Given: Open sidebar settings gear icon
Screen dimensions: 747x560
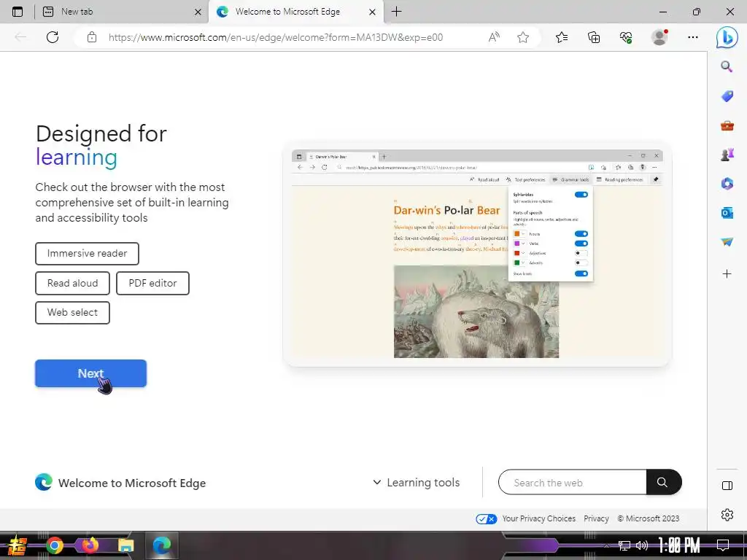Looking at the screenshot, I should pyautogui.click(x=727, y=515).
